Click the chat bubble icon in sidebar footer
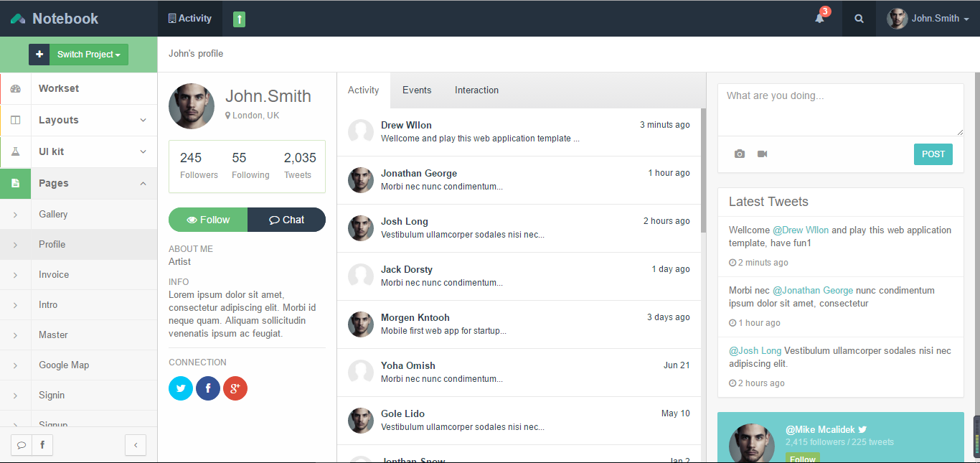Viewport: 980px width, 463px height. (x=22, y=445)
